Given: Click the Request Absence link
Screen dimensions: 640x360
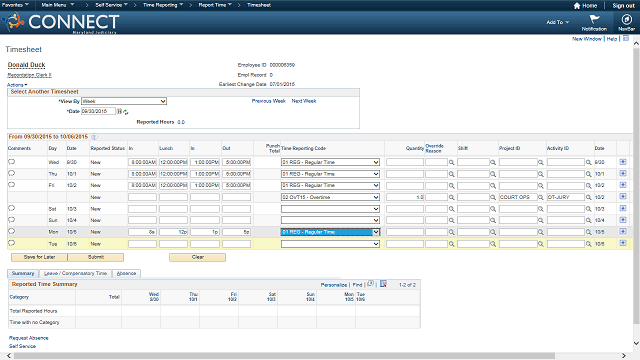Looking at the screenshot, I should point(29,338).
